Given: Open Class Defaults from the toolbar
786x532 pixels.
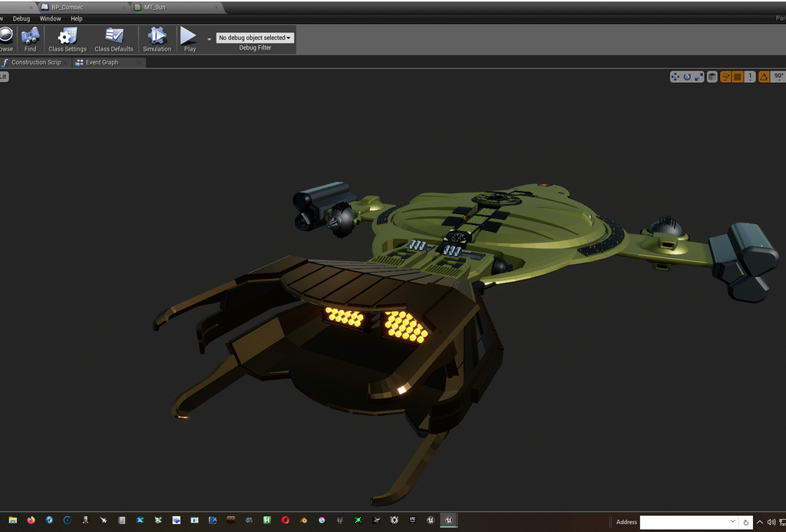Looking at the screenshot, I should coord(114,40).
